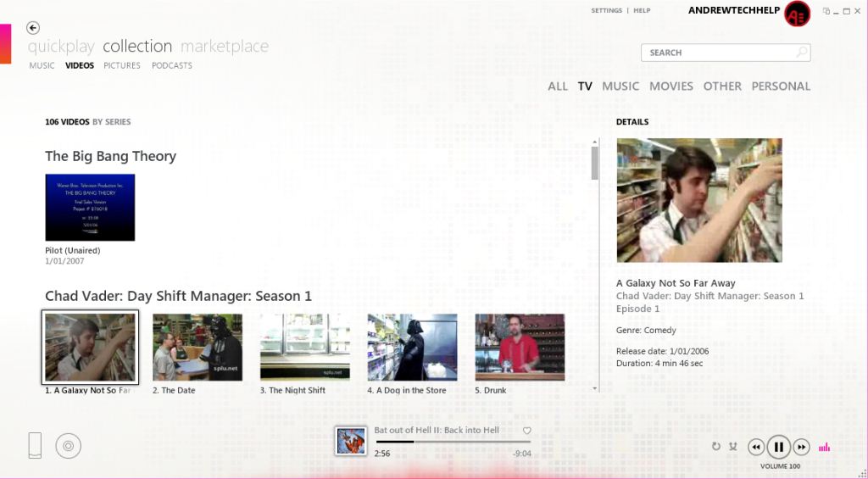
Task: Click the Duration 4 min 46 sec text
Action: click(659, 363)
